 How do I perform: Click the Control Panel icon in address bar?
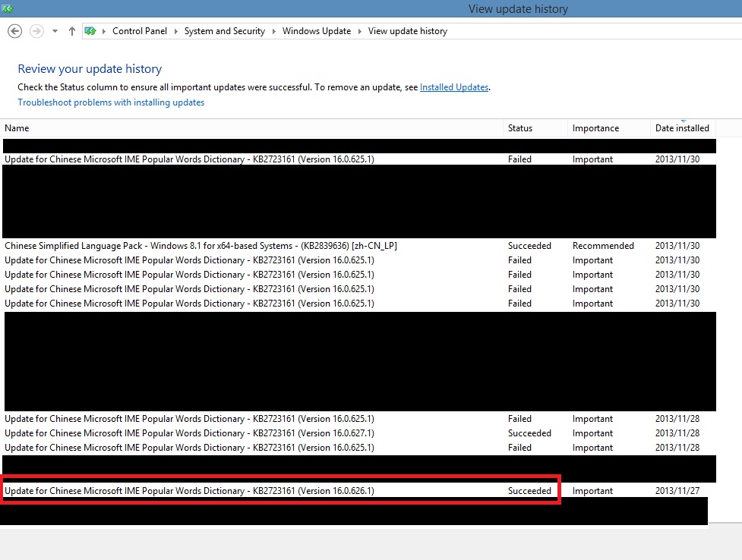pyautogui.click(x=90, y=31)
